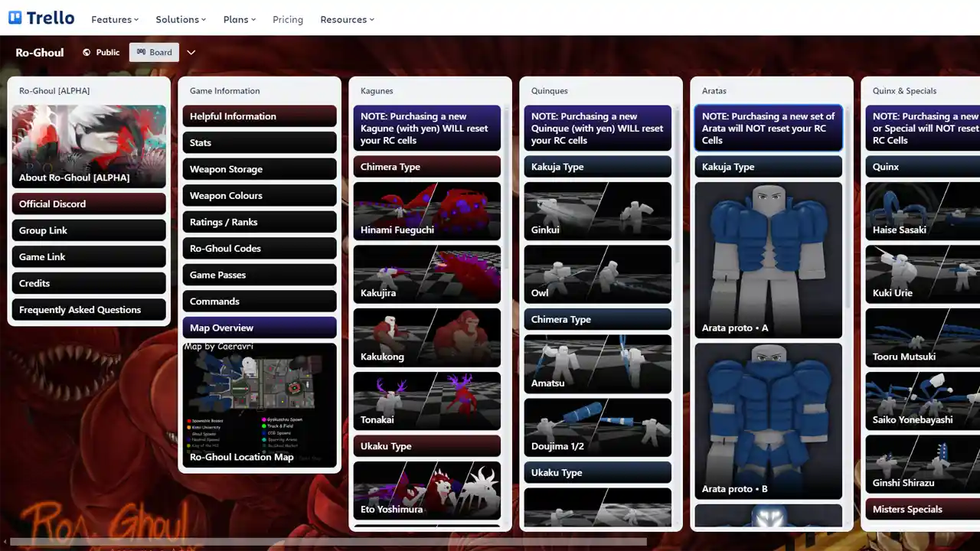
Task: Open the Kakukong card
Action: click(x=427, y=337)
